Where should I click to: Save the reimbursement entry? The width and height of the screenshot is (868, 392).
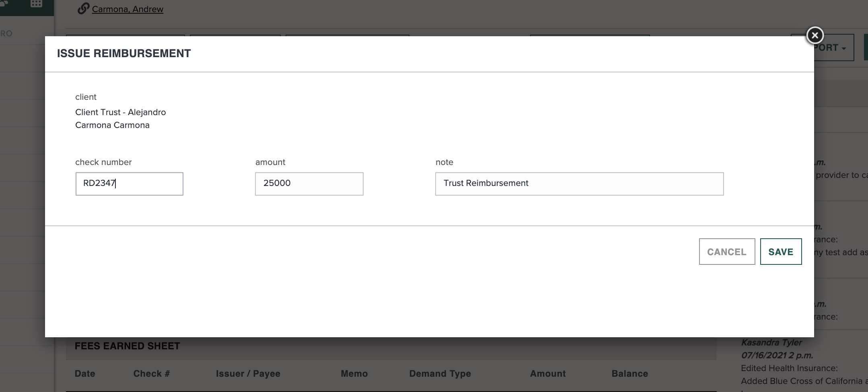pos(780,252)
